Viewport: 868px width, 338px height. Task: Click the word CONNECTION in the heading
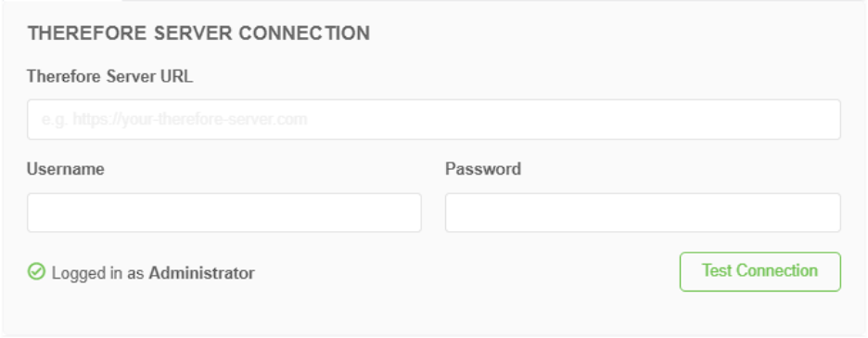(304, 33)
